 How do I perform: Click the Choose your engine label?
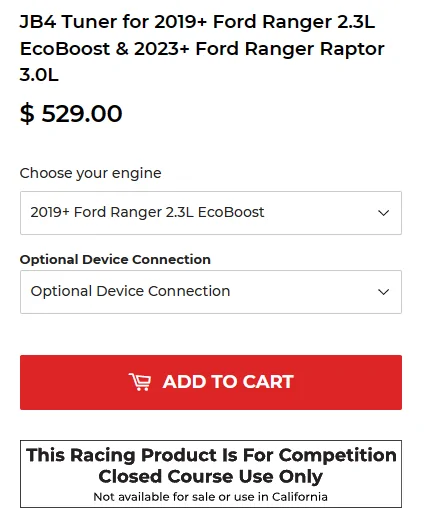[90, 173]
